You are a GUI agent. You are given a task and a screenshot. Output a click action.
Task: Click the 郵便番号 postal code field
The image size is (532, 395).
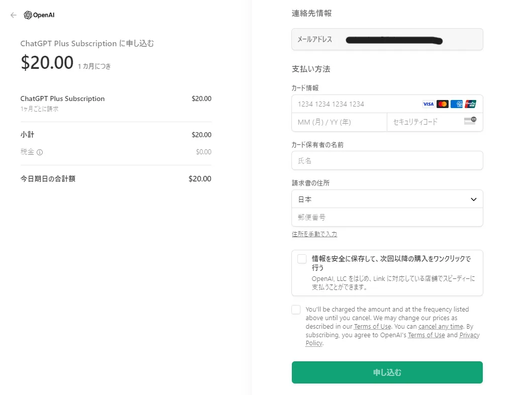click(x=387, y=217)
